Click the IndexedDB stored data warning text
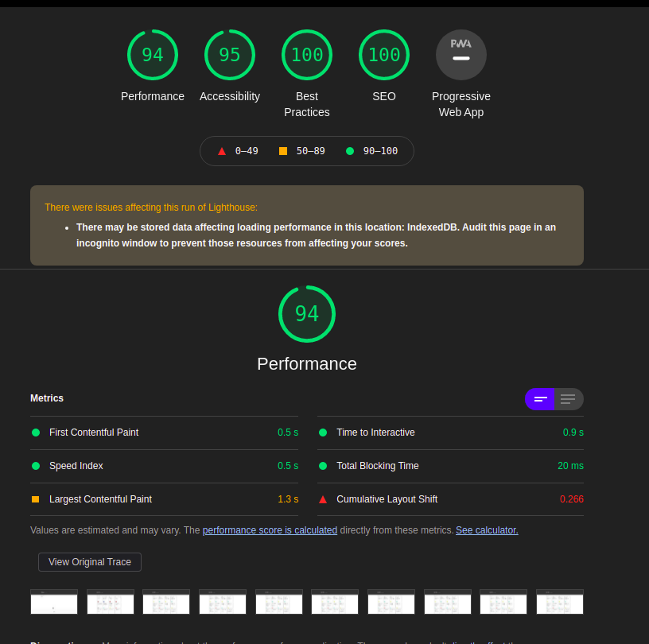The image size is (649, 644). 316,235
